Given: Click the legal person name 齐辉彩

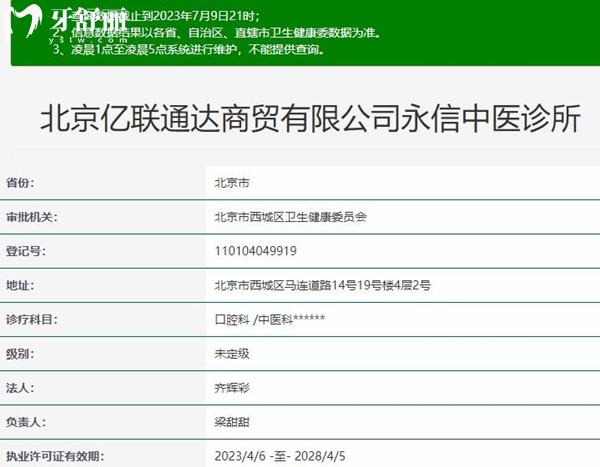Looking at the screenshot, I should click(231, 388).
